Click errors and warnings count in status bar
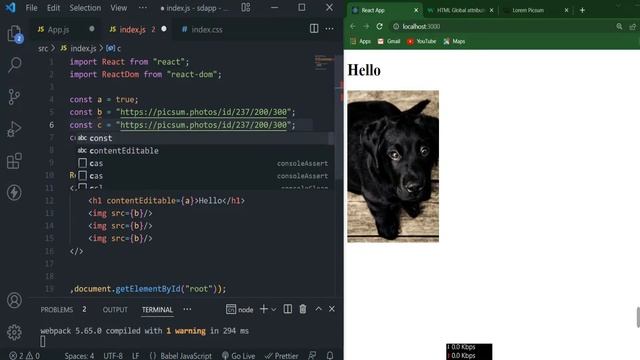Viewport: 640px width, 360px height. click(x=24, y=356)
